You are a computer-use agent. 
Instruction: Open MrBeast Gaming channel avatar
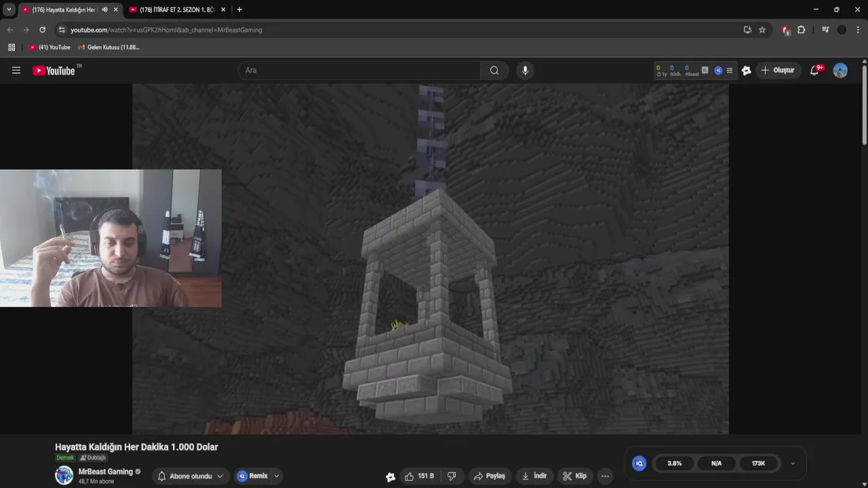(64, 476)
